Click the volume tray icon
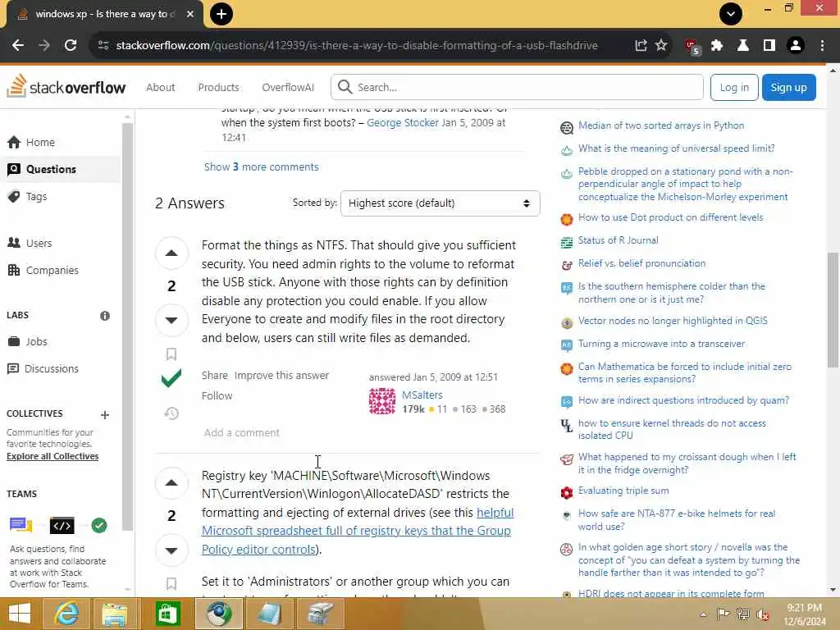 (763, 614)
